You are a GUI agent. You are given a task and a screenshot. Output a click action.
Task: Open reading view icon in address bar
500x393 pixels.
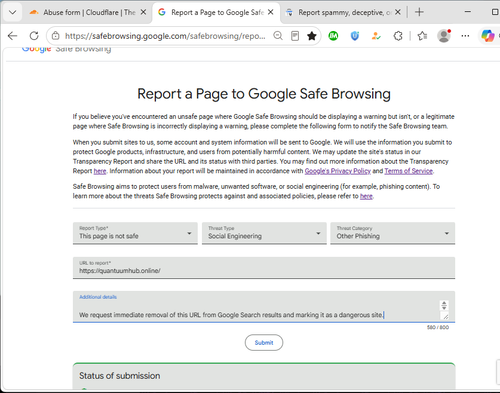(295, 36)
